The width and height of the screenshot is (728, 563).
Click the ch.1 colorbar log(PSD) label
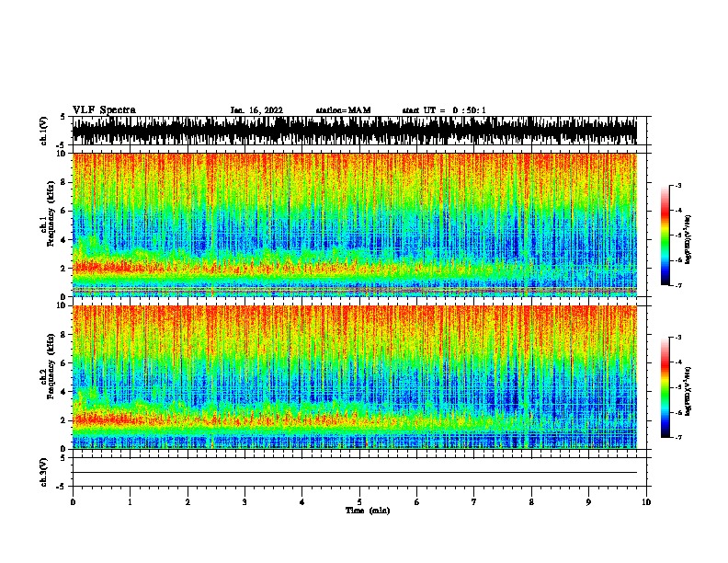[688, 240]
